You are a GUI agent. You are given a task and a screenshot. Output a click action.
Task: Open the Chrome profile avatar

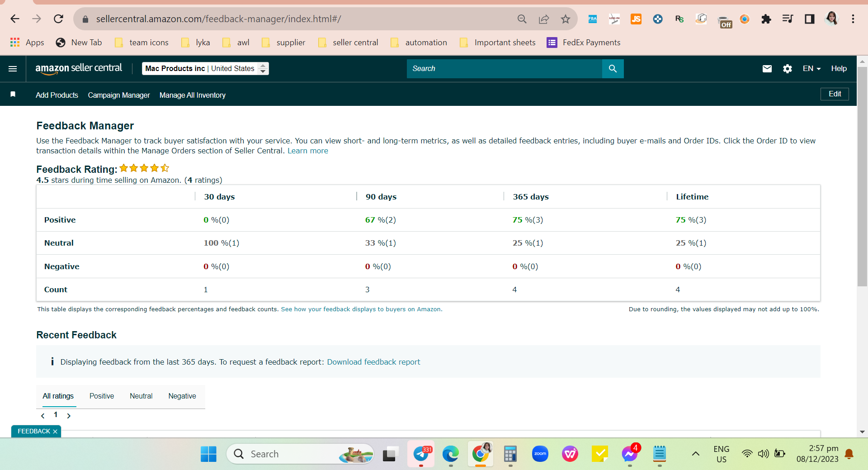pos(831,19)
